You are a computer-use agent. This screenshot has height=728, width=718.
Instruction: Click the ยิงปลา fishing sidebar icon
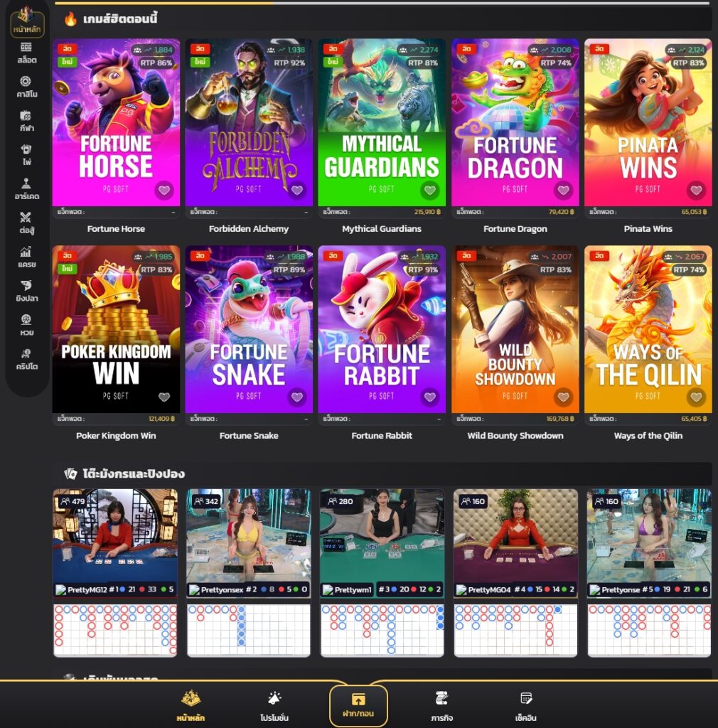(26, 291)
